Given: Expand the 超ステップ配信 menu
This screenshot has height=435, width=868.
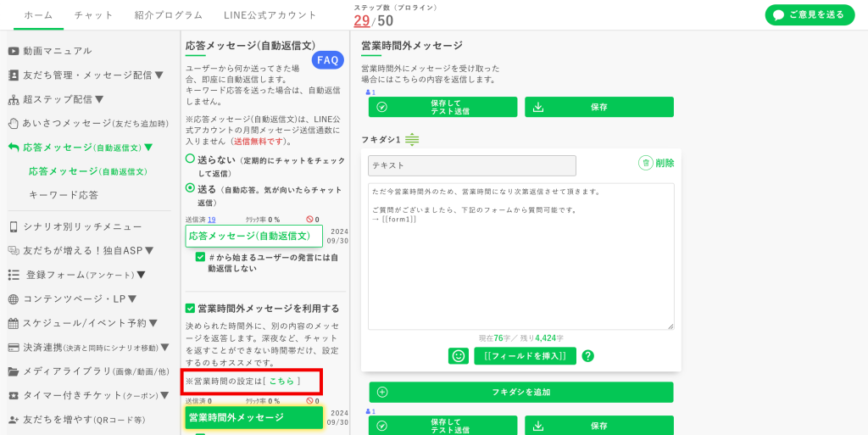Looking at the screenshot, I should tap(99, 99).
